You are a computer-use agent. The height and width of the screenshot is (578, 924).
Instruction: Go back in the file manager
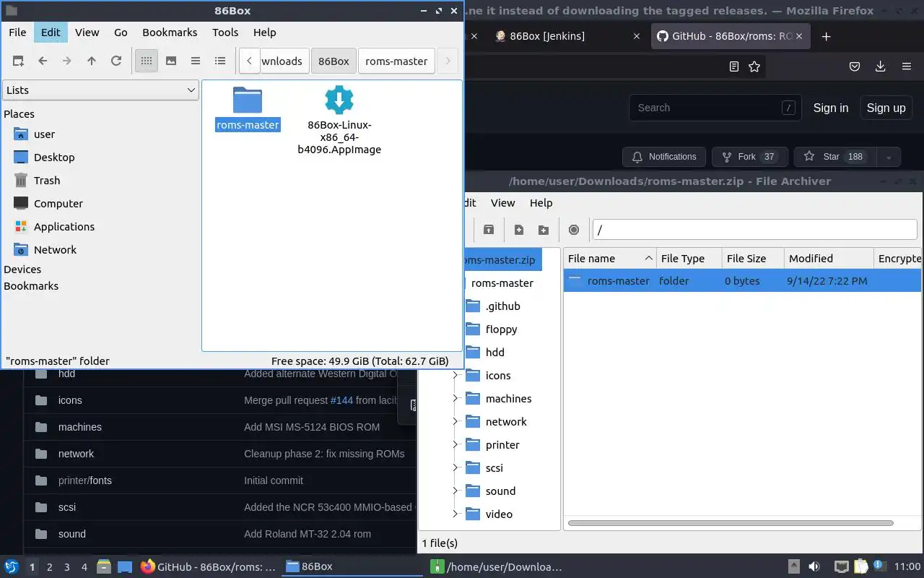tap(43, 61)
